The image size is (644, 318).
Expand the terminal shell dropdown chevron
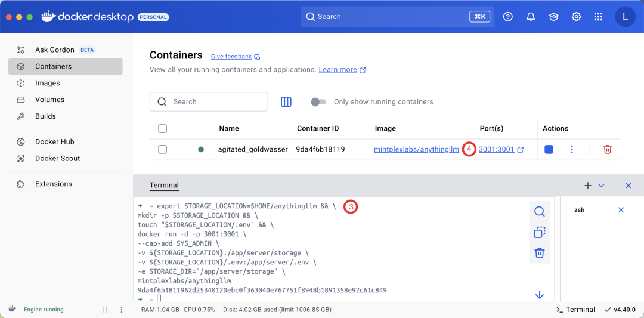[x=601, y=186]
